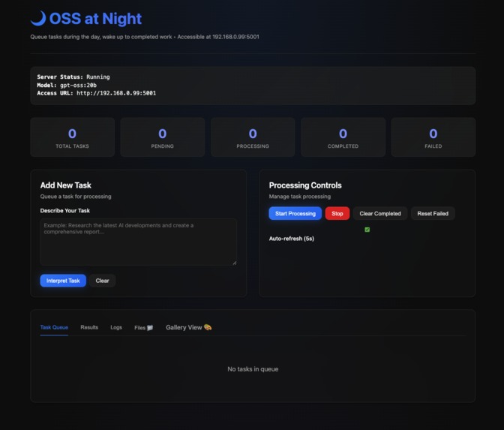
Task: Click the Processing Controls heading
Action: (305, 185)
